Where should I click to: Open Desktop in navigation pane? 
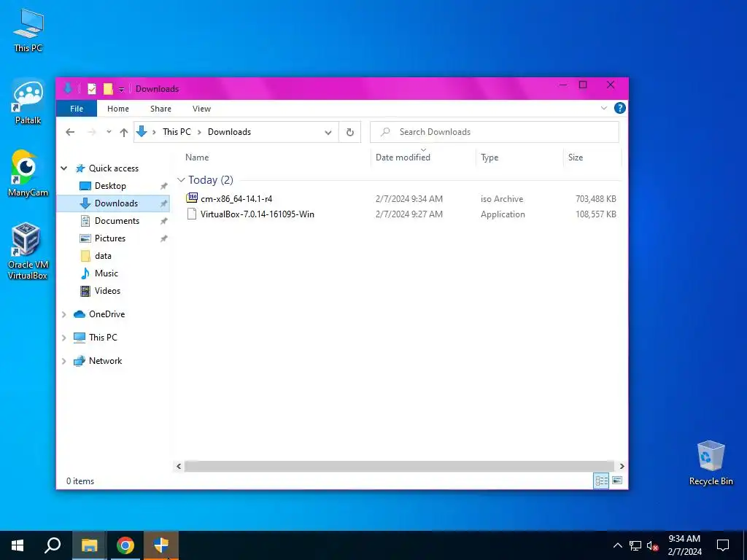110,186
